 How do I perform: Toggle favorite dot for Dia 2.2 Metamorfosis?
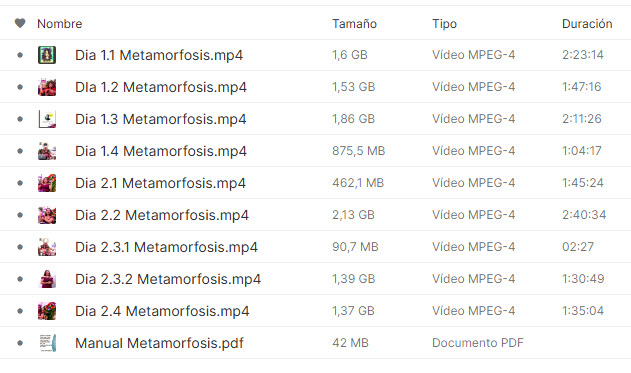pyautogui.click(x=20, y=215)
